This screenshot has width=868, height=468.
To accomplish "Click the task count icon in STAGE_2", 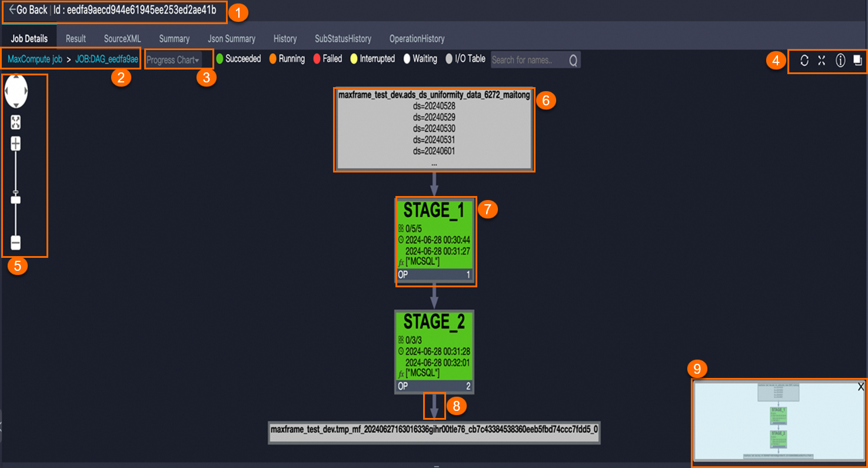I will (401, 340).
